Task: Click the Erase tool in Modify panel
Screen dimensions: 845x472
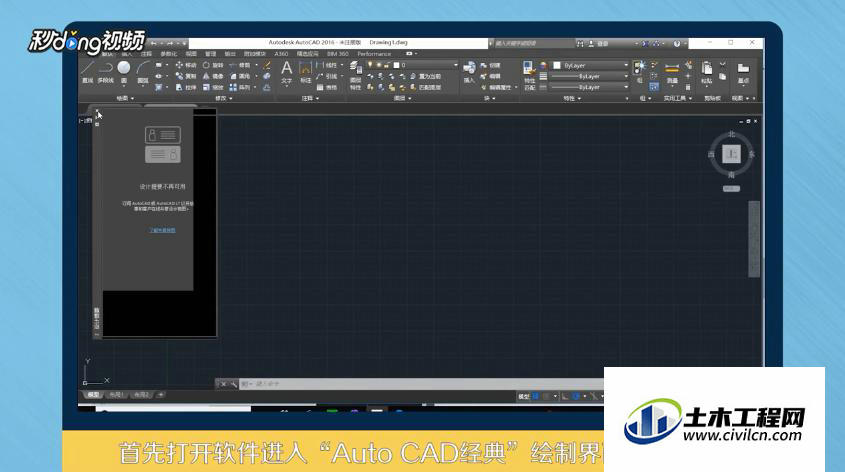Action: (267, 65)
